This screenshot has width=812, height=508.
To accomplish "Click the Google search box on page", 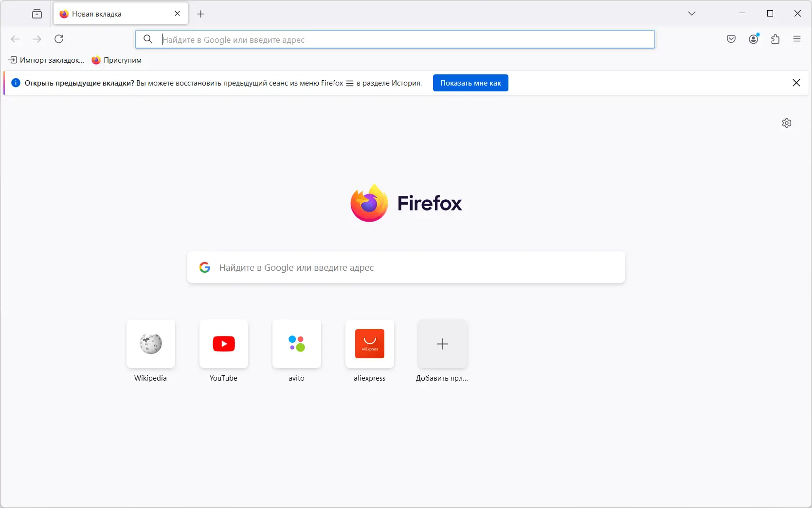I will pyautogui.click(x=406, y=267).
